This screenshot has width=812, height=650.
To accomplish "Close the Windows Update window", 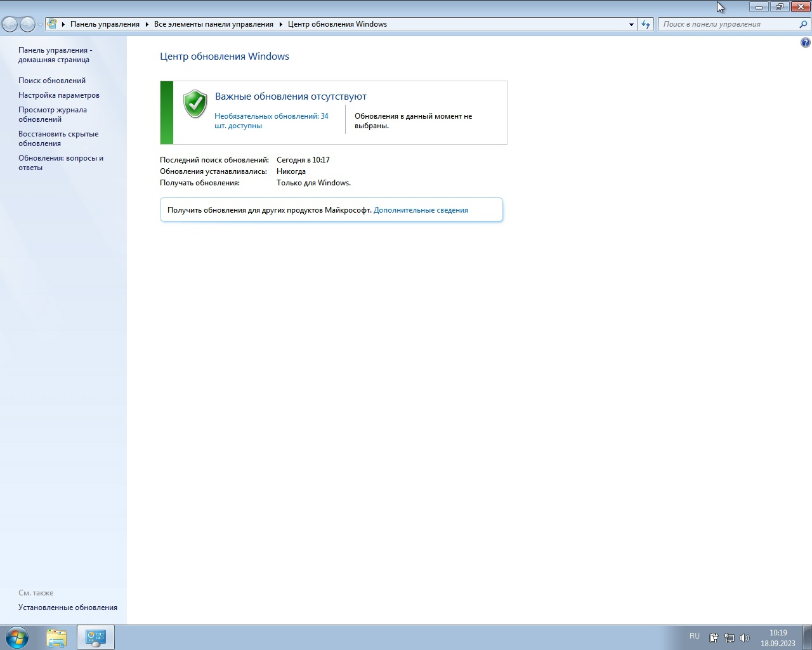I will click(x=800, y=7).
